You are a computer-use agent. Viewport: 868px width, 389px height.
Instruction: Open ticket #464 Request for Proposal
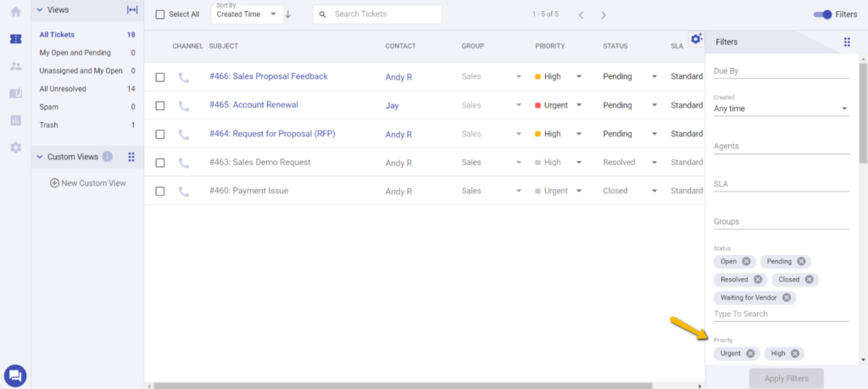272,134
